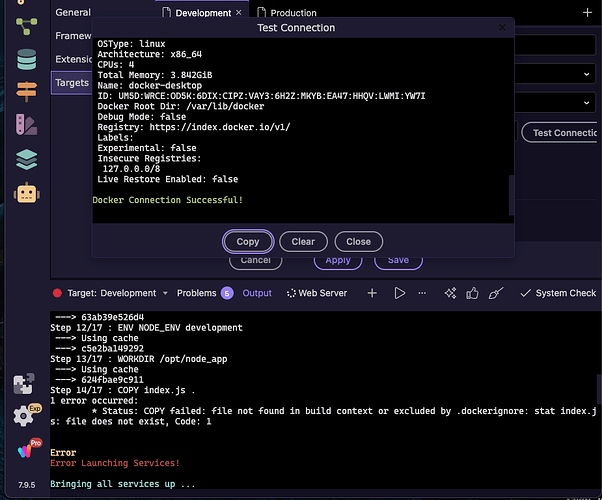Open the Output panel tab
This screenshot has width=602, height=500.
[x=257, y=293]
